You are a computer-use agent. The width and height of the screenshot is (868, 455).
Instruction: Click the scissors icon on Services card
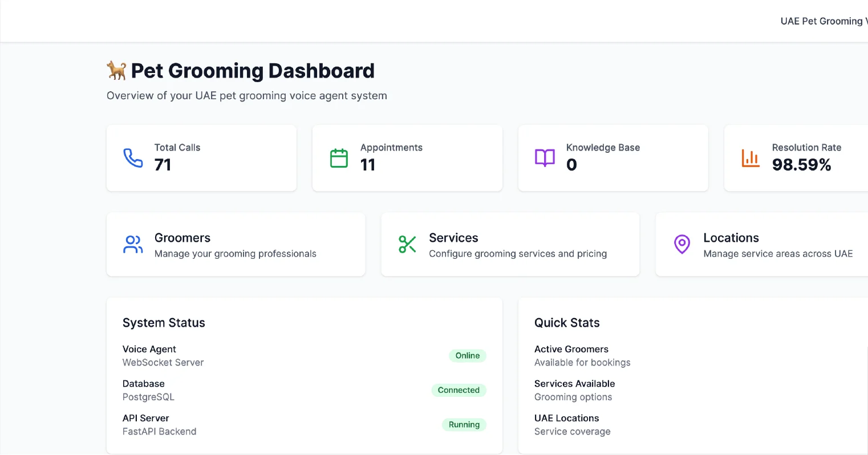click(407, 245)
